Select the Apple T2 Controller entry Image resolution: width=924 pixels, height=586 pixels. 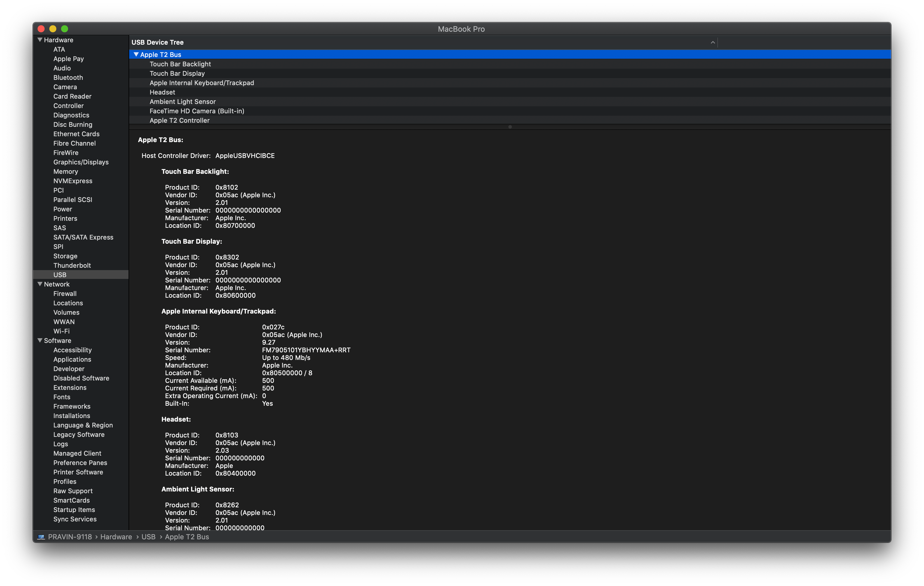pyautogui.click(x=179, y=120)
